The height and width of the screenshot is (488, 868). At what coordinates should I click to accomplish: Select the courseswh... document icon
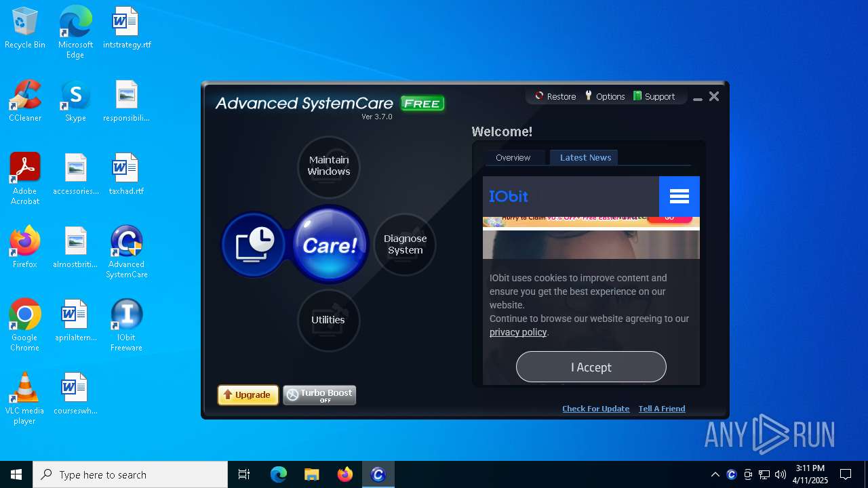click(x=76, y=394)
